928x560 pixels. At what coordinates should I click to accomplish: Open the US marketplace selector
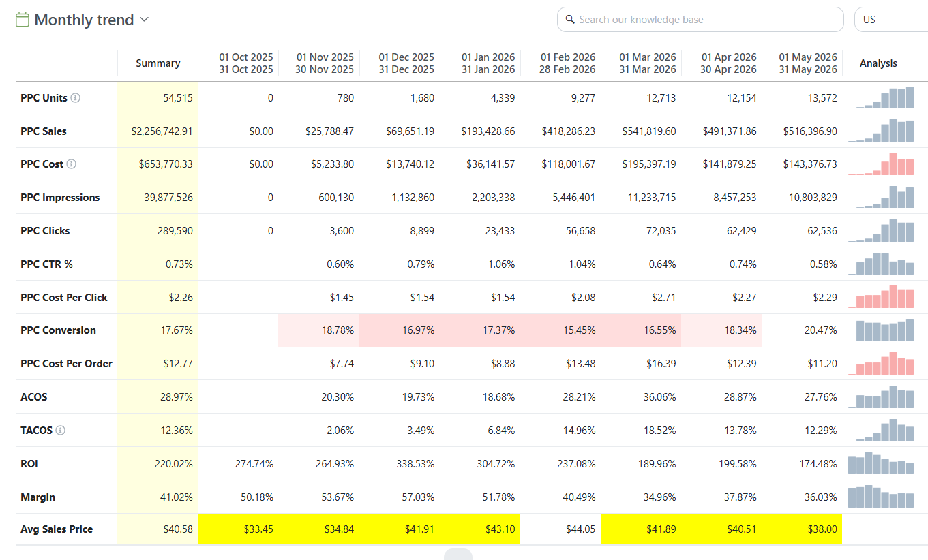tap(890, 20)
